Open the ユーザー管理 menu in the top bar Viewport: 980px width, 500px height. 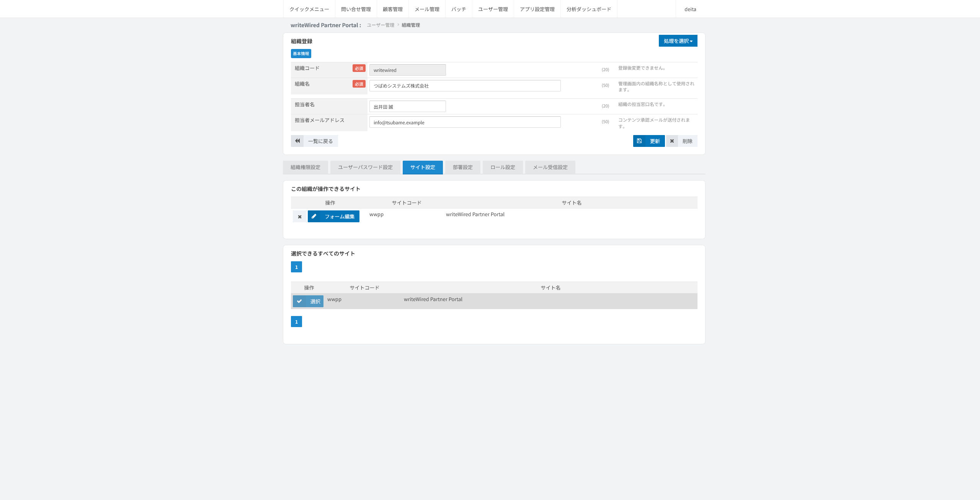[493, 9]
